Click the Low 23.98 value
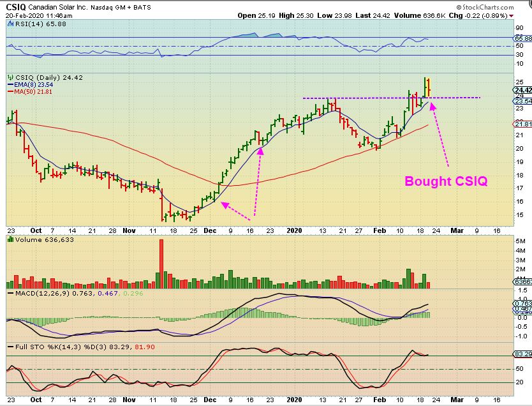The image size is (532, 406). 334,15
